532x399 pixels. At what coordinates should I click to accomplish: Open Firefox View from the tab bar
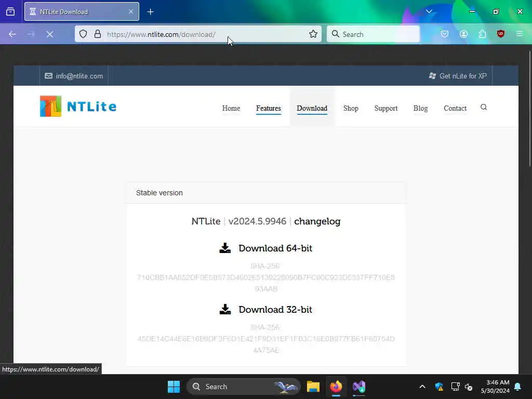click(x=10, y=11)
